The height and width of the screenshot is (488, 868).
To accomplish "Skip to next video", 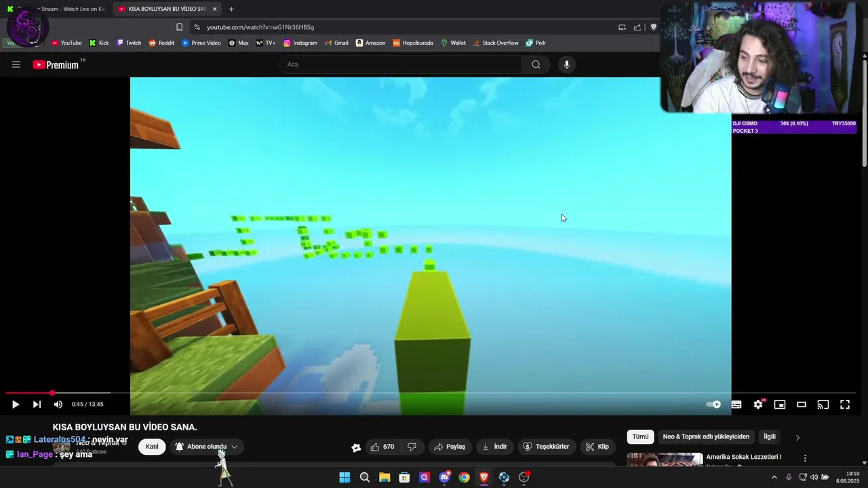I will [x=37, y=405].
